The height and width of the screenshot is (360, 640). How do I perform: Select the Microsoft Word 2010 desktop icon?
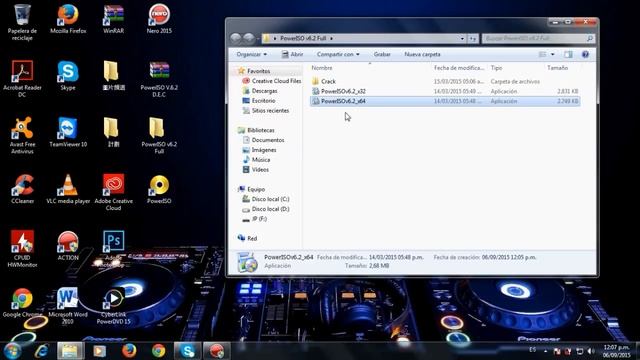pyautogui.click(x=68, y=305)
